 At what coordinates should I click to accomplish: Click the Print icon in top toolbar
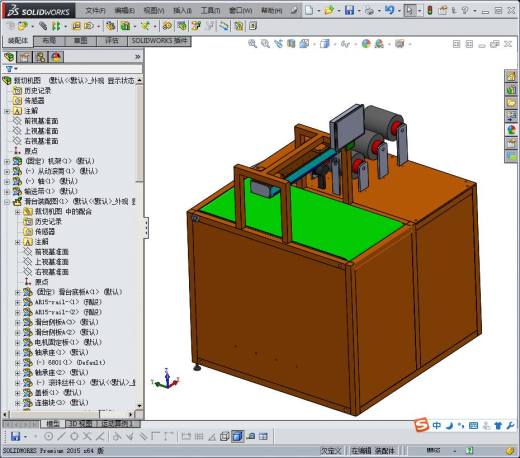[369, 11]
